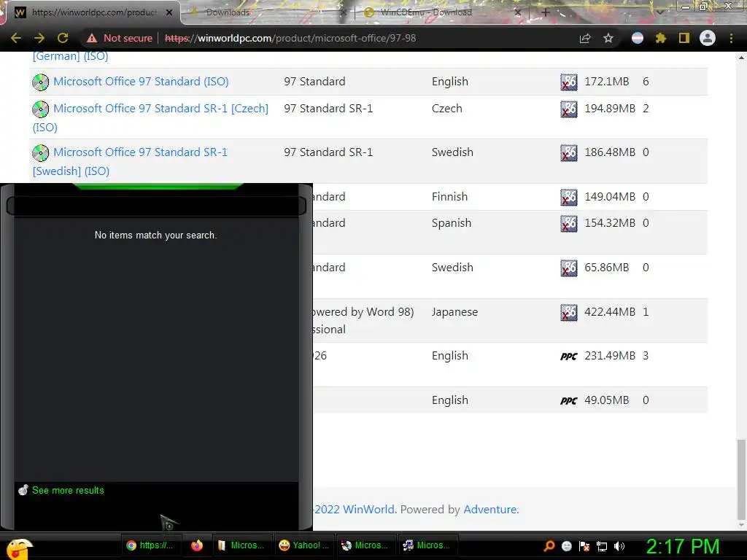Open Microsoft Office 97 Standard (ISO) link
The width and height of the screenshot is (747, 560).
click(x=141, y=82)
